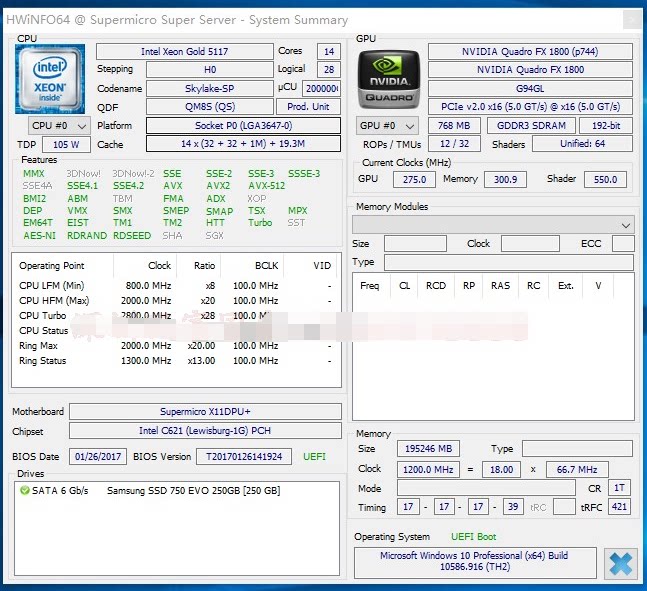Click the Intel Xeon Gold 5117 name field
647x591 pixels.
[184, 52]
